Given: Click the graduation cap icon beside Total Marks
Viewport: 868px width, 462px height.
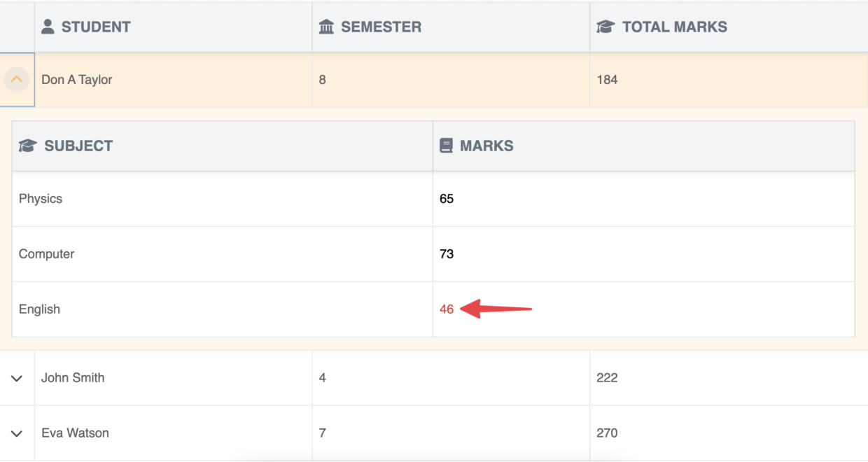Looking at the screenshot, I should pos(605,27).
